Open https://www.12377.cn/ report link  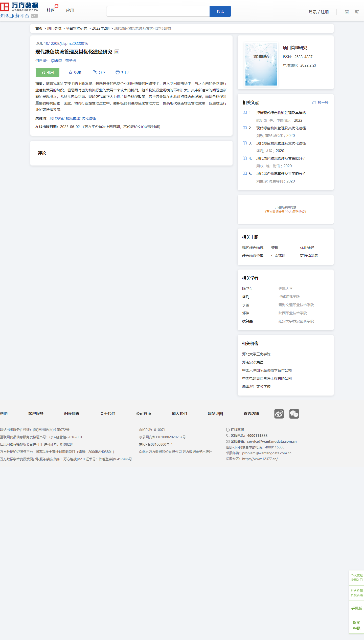[260, 459]
